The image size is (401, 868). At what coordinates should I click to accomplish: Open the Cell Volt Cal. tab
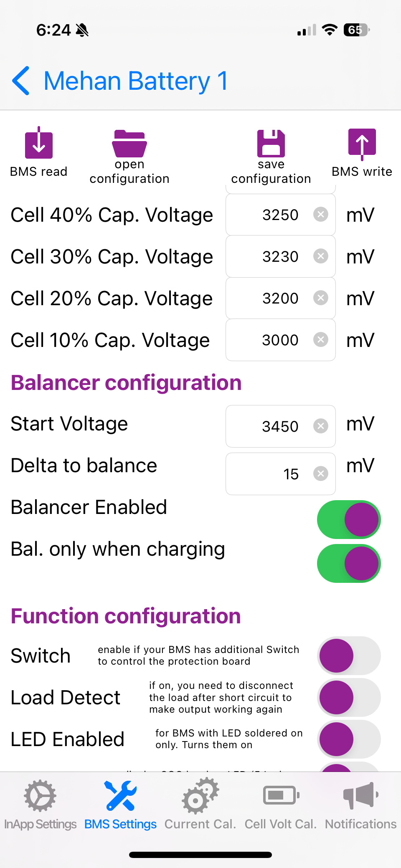[x=280, y=805]
